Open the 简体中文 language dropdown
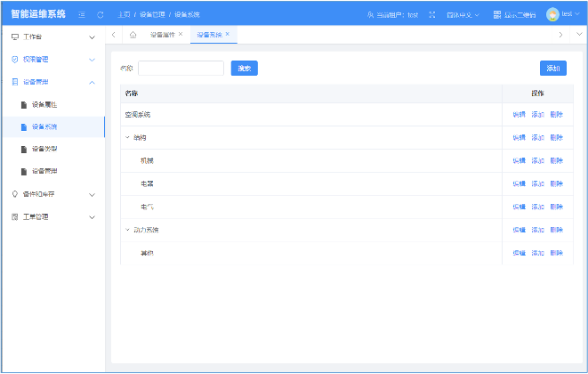The image size is (588, 374). pos(463,14)
